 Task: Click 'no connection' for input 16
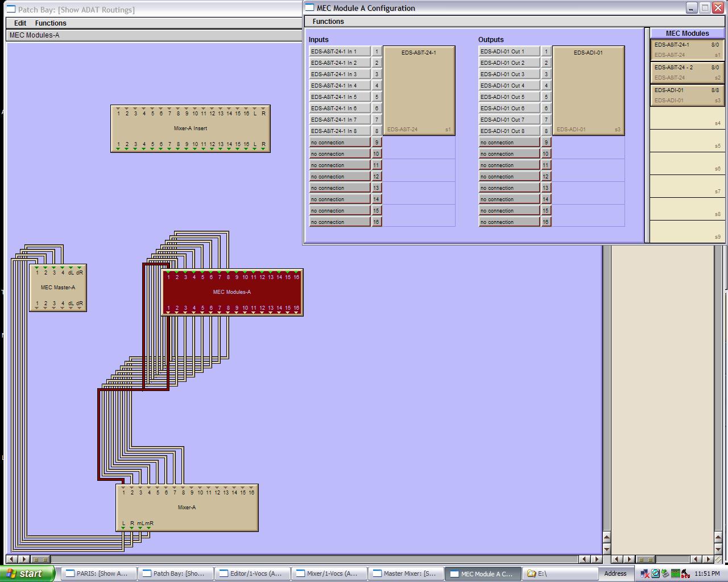pyautogui.click(x=340, y=222)
